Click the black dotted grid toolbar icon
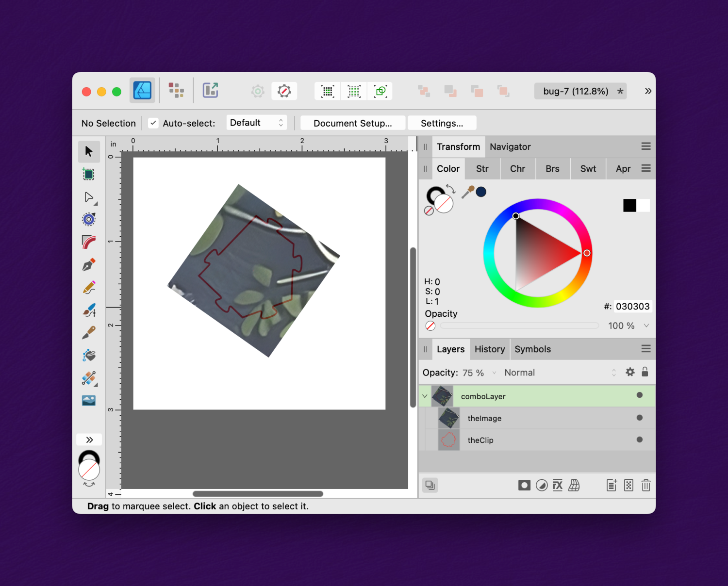 328,91
